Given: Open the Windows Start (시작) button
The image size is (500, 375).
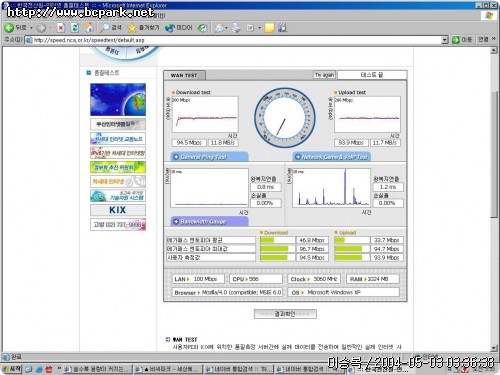Looking at the screenshot, I should tap(12, 369).
